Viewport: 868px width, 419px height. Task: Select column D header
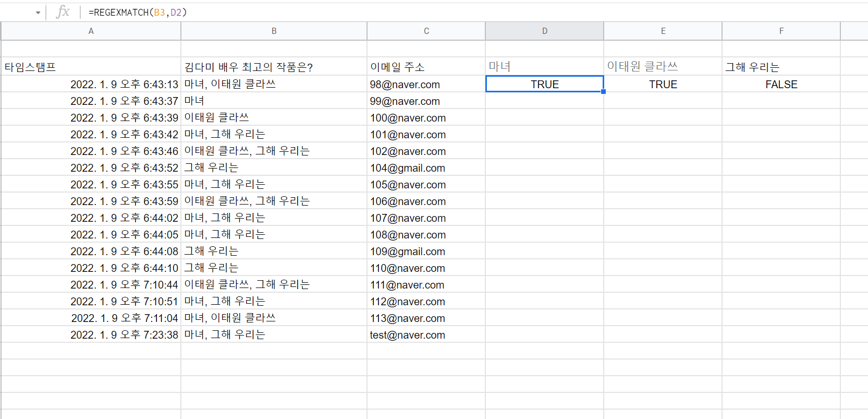pos(544,31)
